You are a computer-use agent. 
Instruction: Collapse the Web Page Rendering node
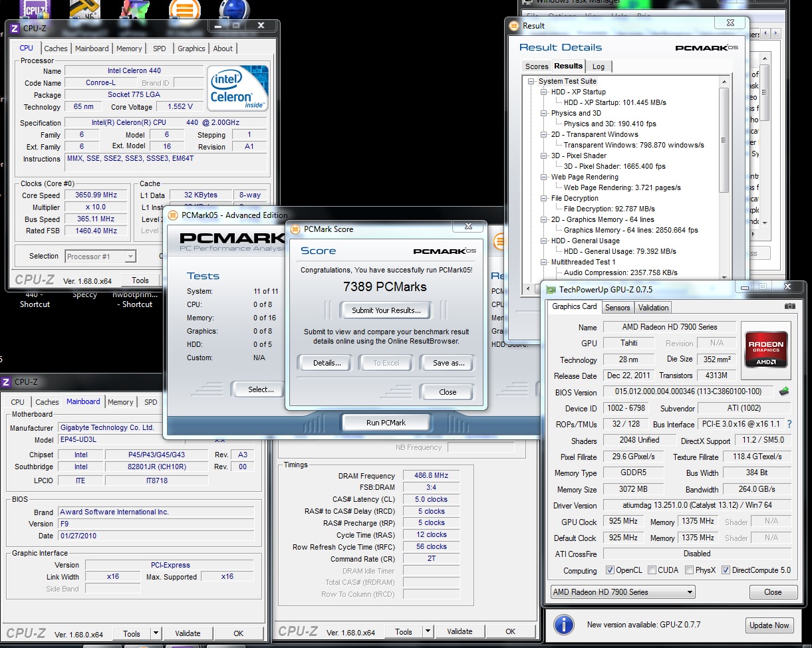coord(543,177)
